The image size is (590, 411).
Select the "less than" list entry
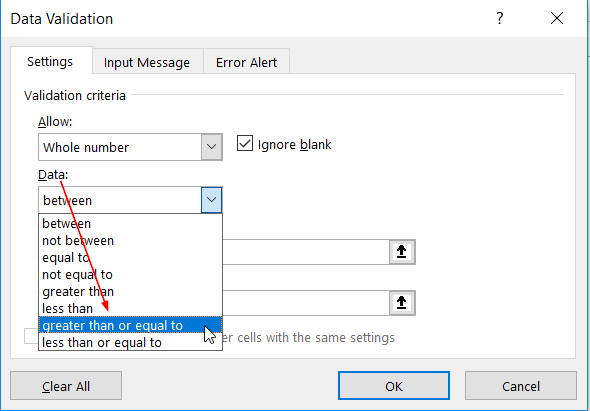coord(130,308)
